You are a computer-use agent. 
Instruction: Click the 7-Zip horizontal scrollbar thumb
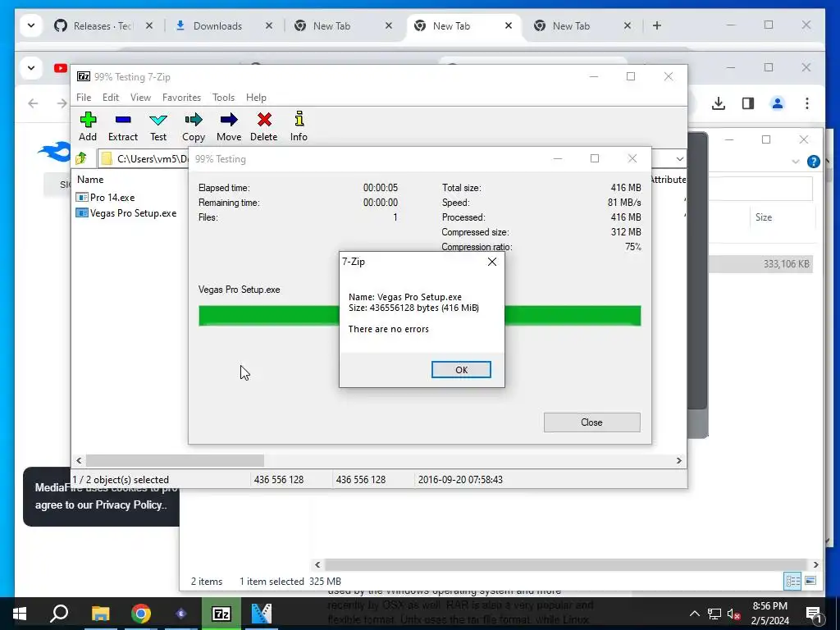(175, 461)
